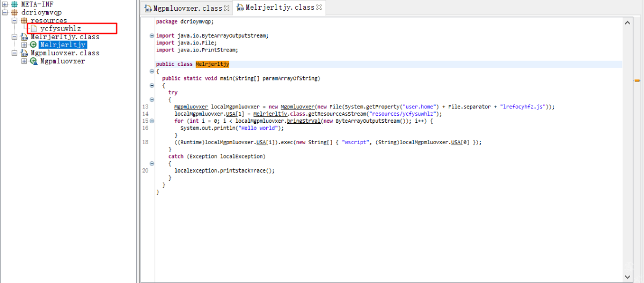Fold the Melrjerltjy class body
644x283 pixels.
pyautogui.click(x=152, y=71)
